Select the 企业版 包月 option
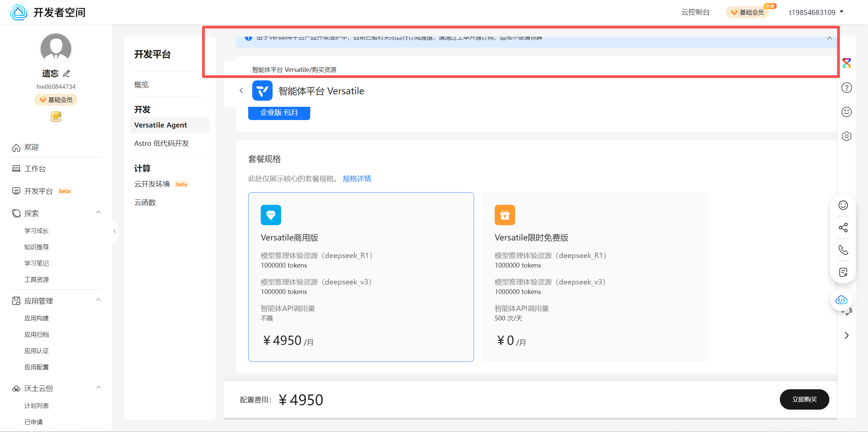The width and height of the screenshot is (868, 432). click(x=279, y=113)
